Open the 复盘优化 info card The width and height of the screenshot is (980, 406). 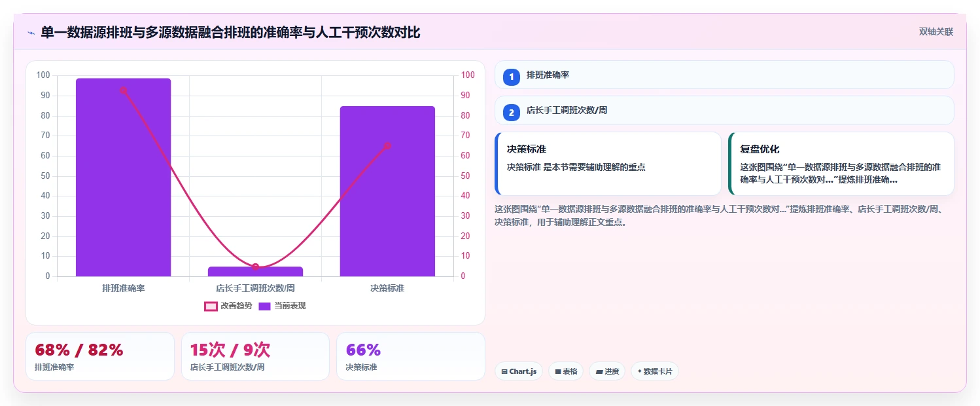click(x=841, y=164)
